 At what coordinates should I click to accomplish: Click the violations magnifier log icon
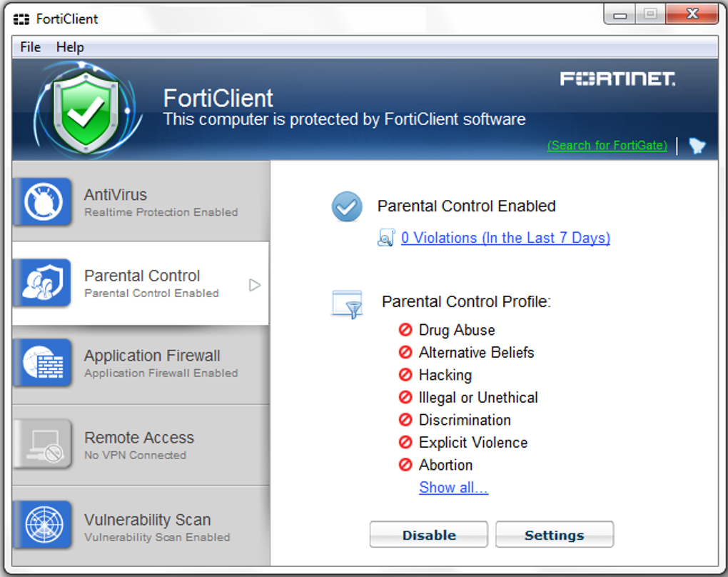[386, 237]
